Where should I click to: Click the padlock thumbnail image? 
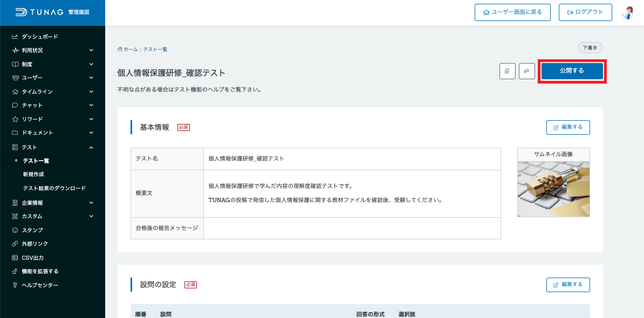553,189
